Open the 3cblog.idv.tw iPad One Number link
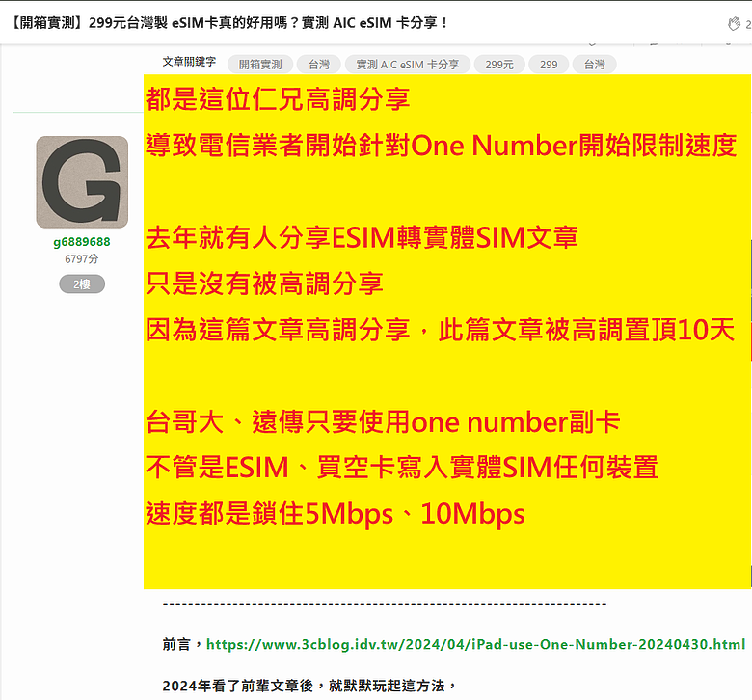This screenshot has height=700, width=752. pyautogui.click(x=475, y=644)
